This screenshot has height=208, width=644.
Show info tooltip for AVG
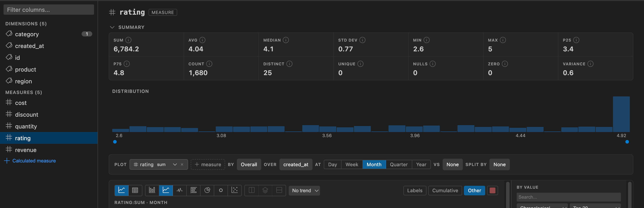(x=202, y=40)
